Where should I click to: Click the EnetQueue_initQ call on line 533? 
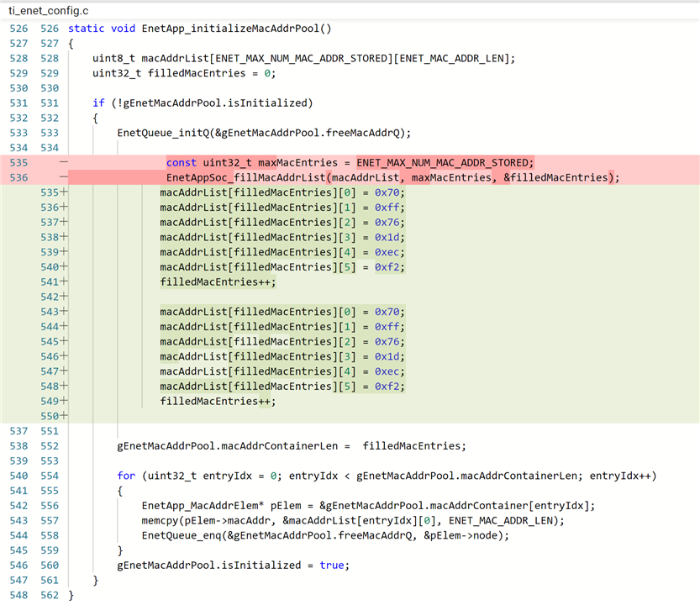tap(264, 133)
